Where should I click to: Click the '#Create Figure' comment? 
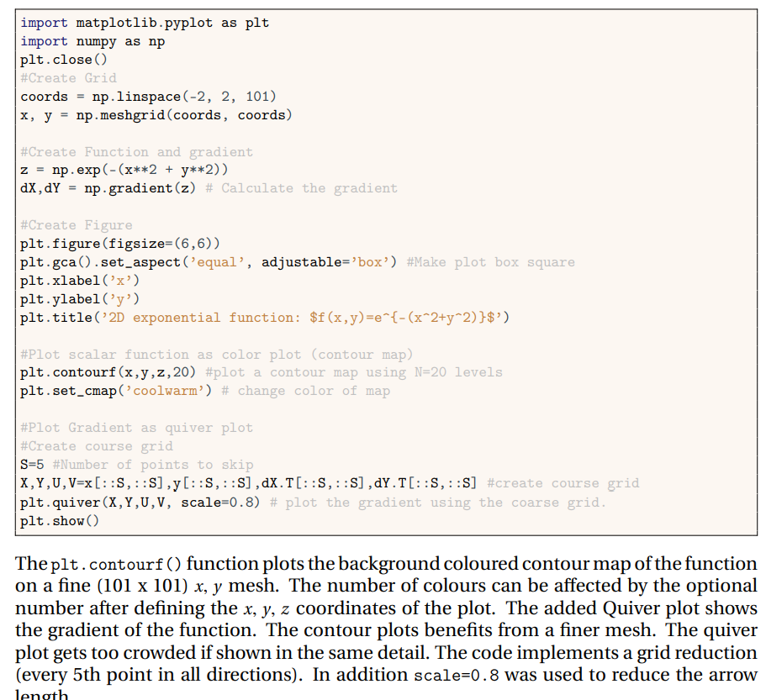click(x=77, y=225)
